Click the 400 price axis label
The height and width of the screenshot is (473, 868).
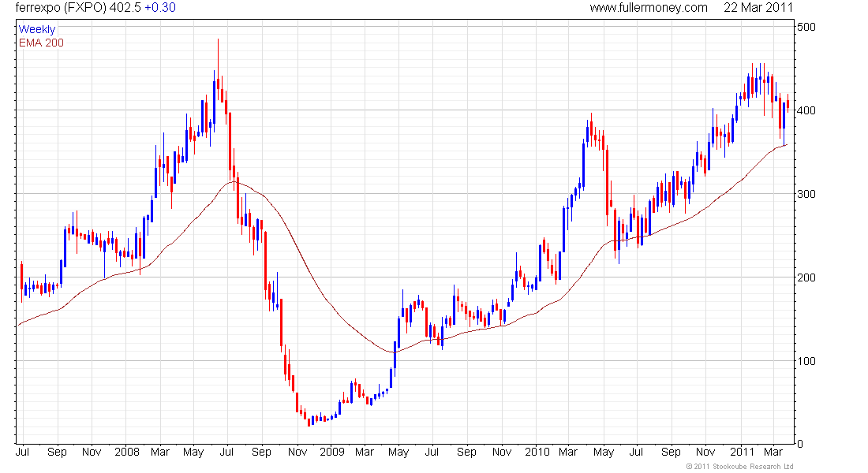click(x=806, y=110)
